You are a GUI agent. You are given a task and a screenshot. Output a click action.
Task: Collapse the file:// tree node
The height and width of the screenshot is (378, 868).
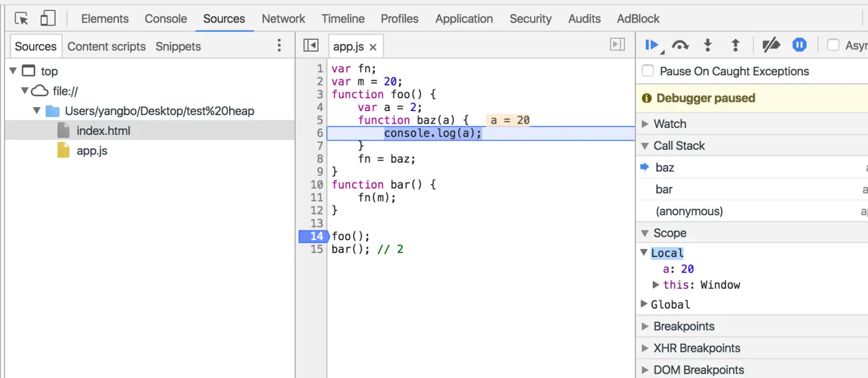tap(24, 91)
